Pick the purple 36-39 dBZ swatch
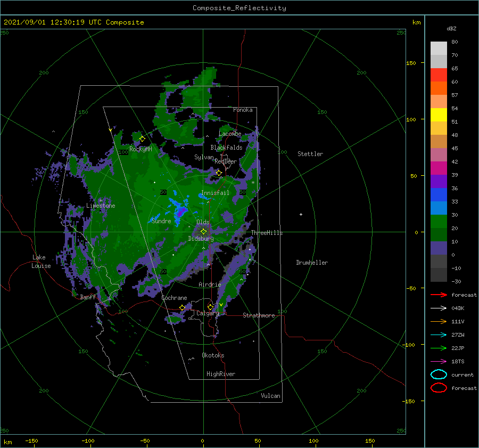This screenshot has width=479, height=448. (x=439, y=181)
